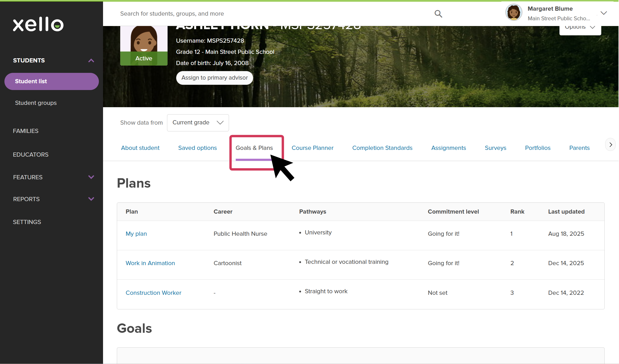Collapse the Students sidebar section
Image resolution: width=619 pixels, height=364 pixels.
coord(91,61)
